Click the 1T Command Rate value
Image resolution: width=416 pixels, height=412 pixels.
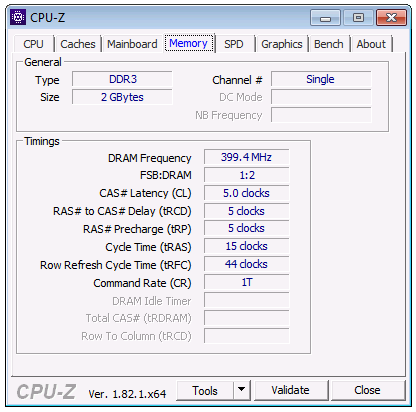click(x=247, y=282)
